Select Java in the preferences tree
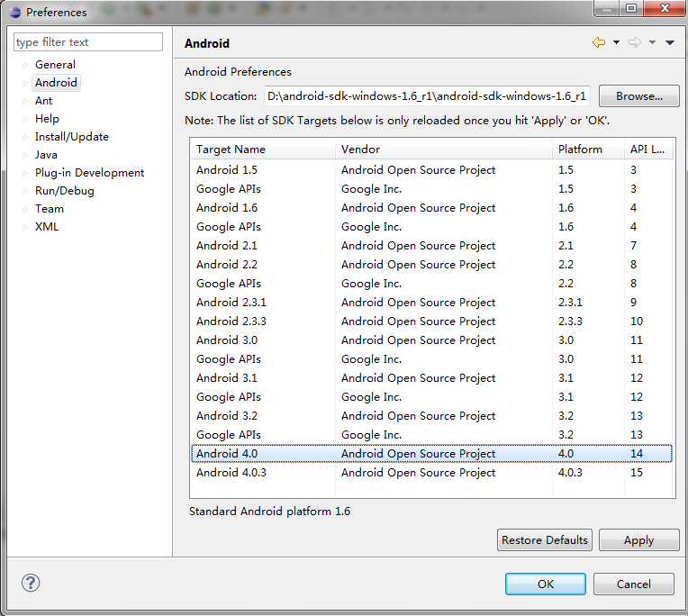The width and height of the screenshot is (688, 616). (46, 154)
